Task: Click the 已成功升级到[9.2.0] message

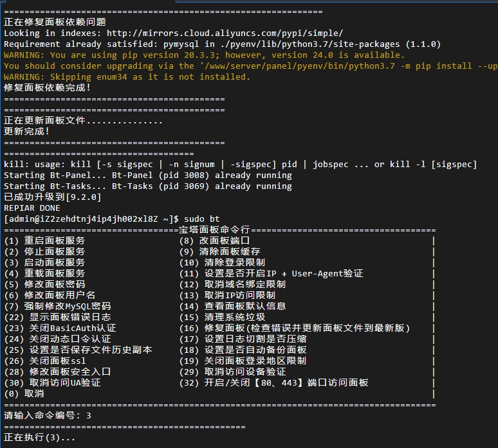Action: [x=52, y=197]
